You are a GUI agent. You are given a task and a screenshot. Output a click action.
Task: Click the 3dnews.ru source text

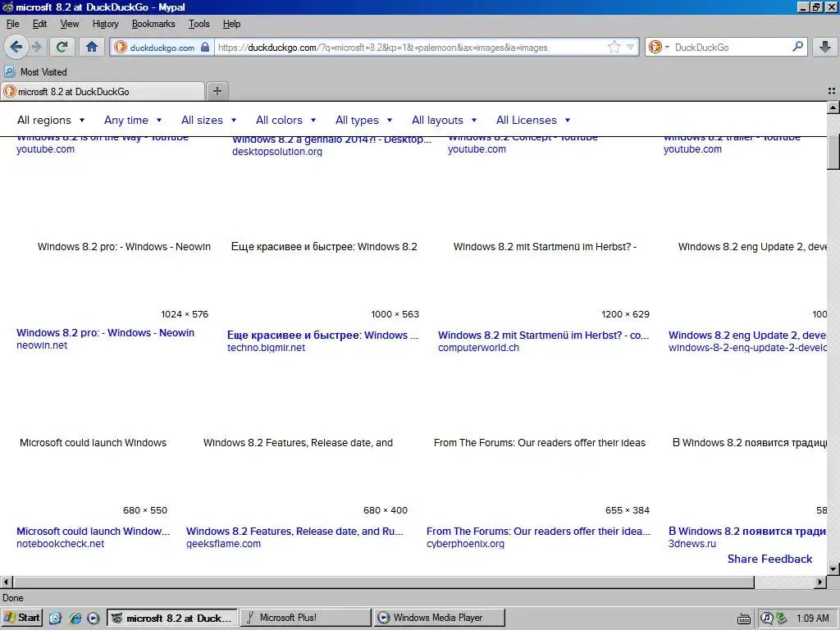click(x=692, y=544)
